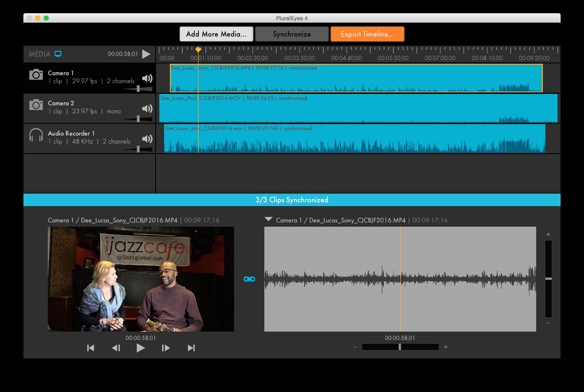Click the blue link icon between previews
This screenshot has height=392, width=584.
click(x=249, y=279)
